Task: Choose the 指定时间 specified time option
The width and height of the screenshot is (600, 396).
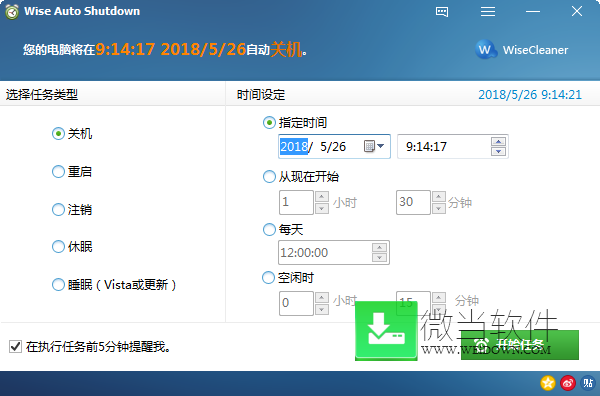Action: 269,123
